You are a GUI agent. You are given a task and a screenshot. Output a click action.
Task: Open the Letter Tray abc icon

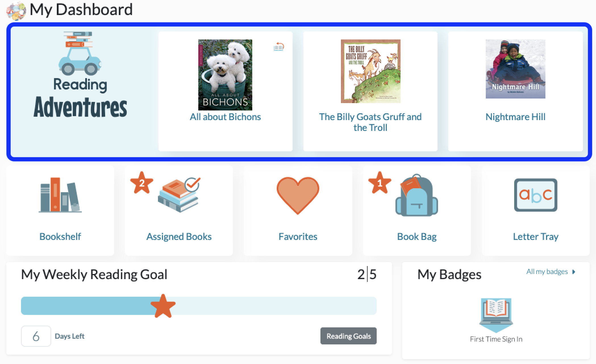(535, 195)
